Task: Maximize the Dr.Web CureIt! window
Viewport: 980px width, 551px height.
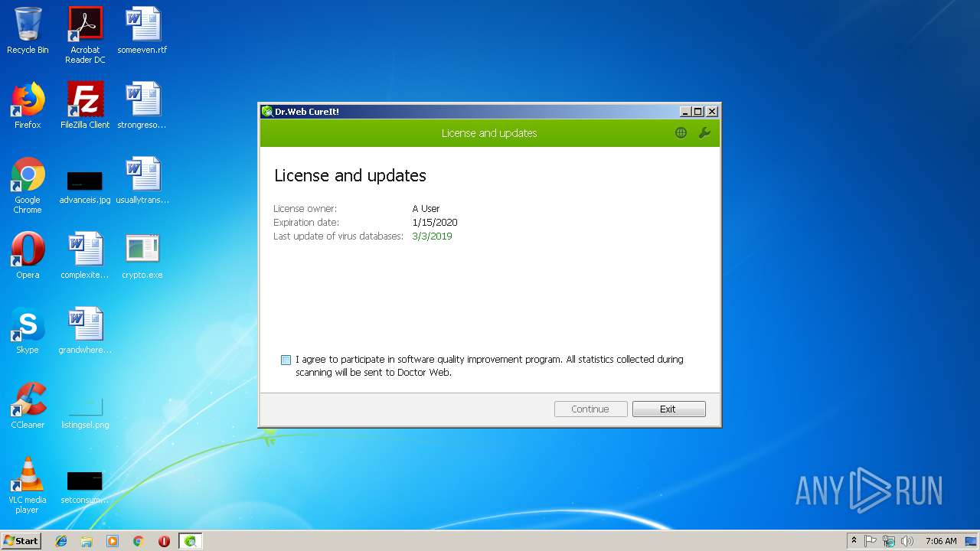Action: (697, 112)
